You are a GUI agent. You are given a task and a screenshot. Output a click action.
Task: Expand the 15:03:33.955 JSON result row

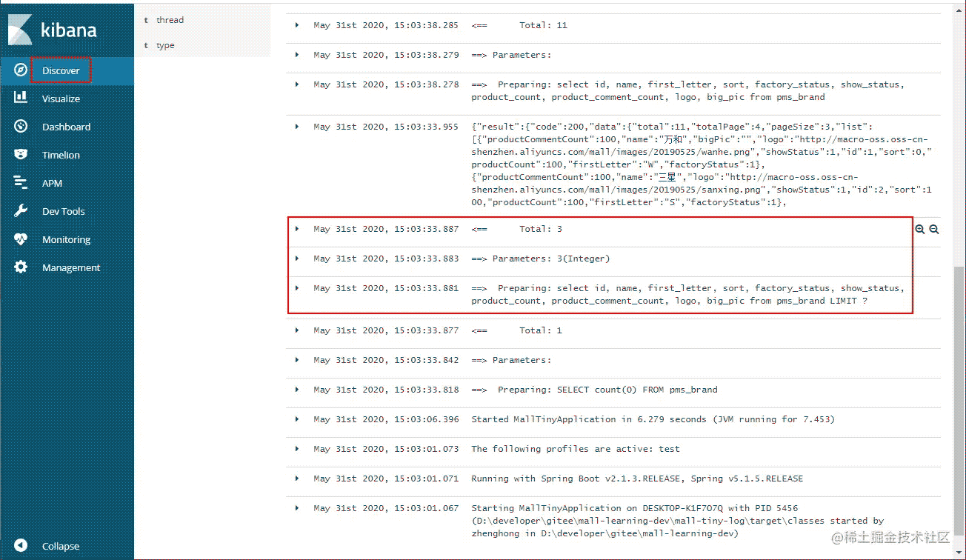(297, 127)
